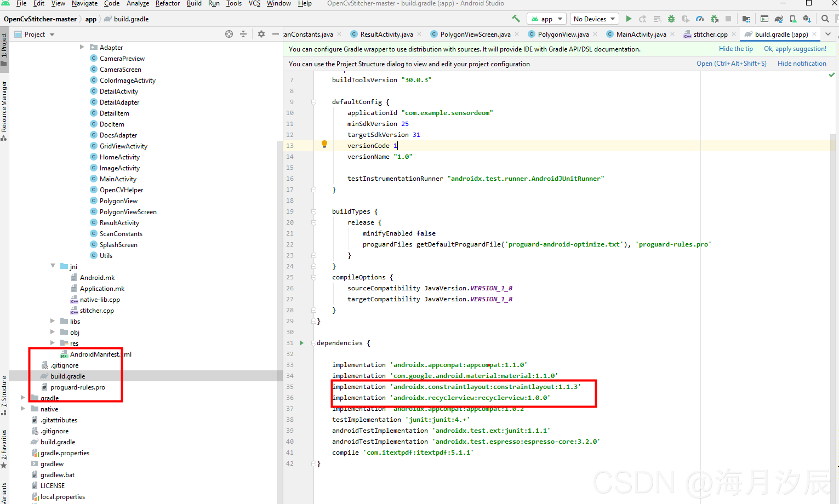Collapse all in Project panel
Screen dimensions: 839x504
243,34
